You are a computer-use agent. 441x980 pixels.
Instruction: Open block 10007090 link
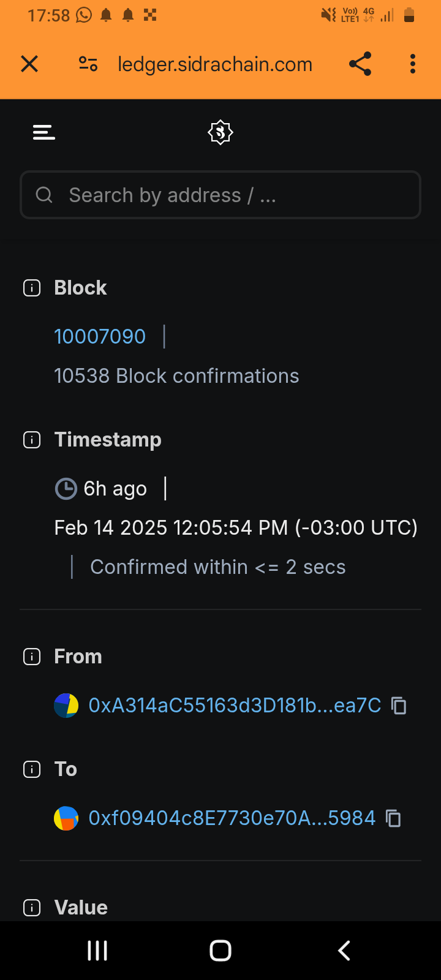pos(100,336)
